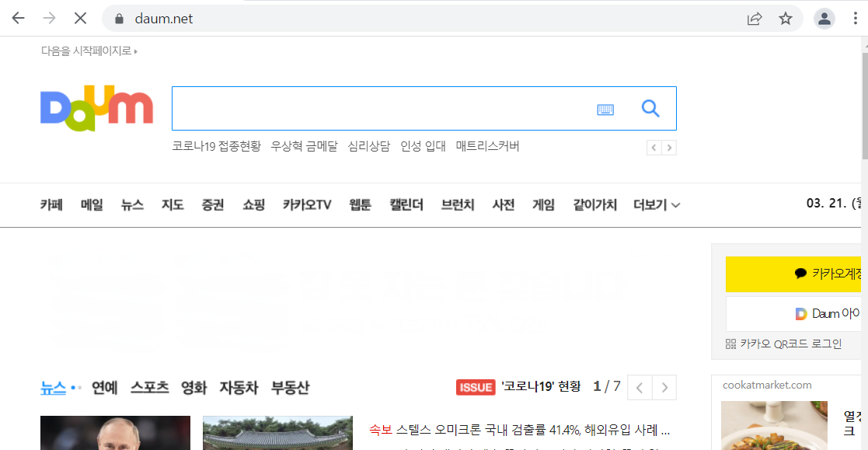Image resolution: width=868 pixels, height=450 pixels.
Task: Open 속보 스텔스 오미크론 headline
Action: [x=520, y=430]
